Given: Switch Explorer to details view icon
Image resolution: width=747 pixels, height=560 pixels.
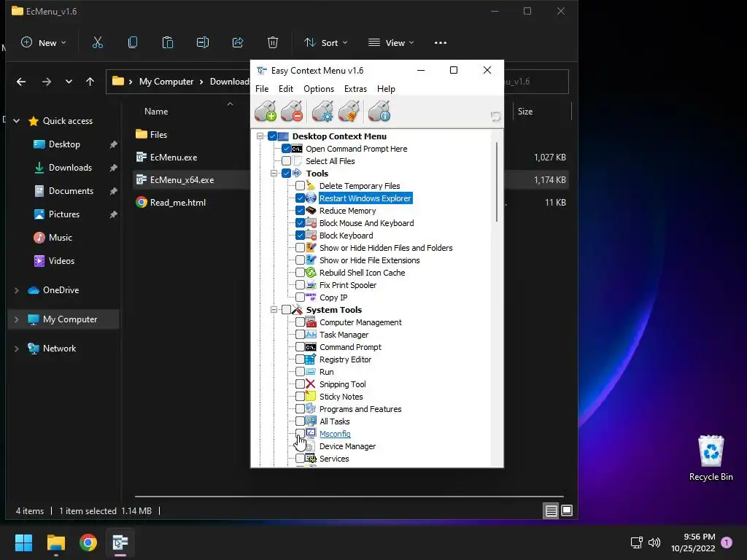Looking at the screenshot, I should (x=551, y=511).
